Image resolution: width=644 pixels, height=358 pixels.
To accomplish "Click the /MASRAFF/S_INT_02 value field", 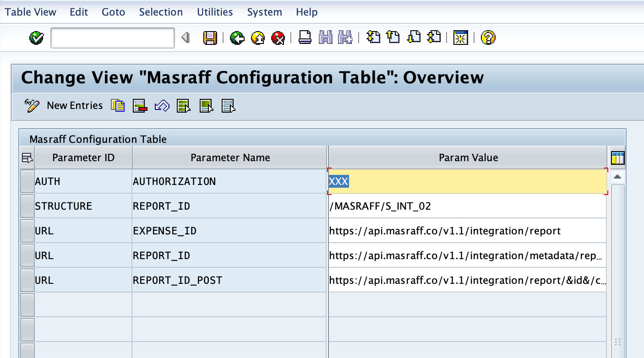I will coord(468,206).
